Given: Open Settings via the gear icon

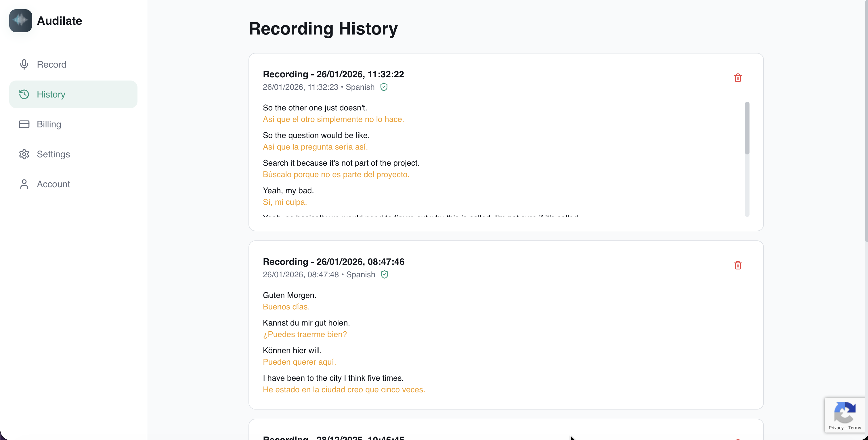Looking at the screenshot, I should (24, 154).
